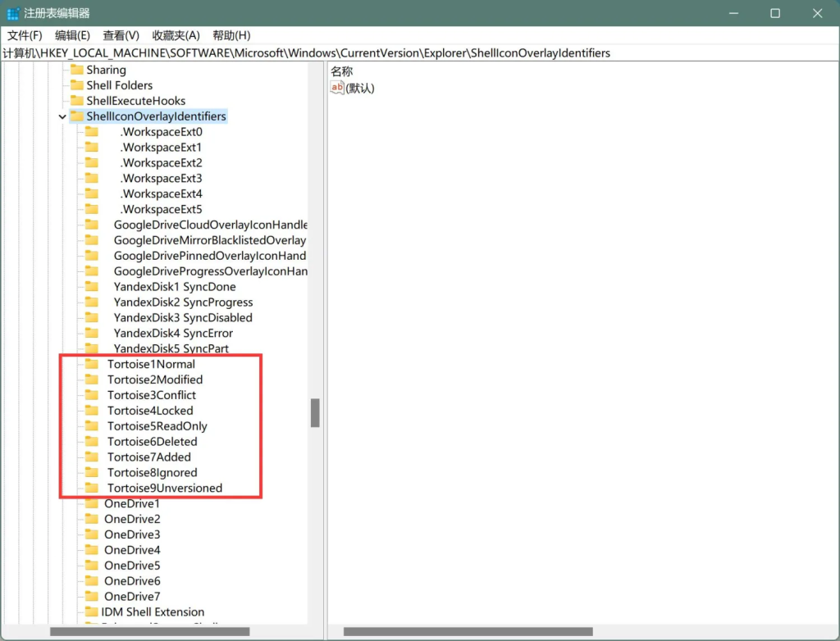This screenshot has height=641, width=840.
Task: Click the Tortoise3Conflict folder icon
Action: (92, 395)
